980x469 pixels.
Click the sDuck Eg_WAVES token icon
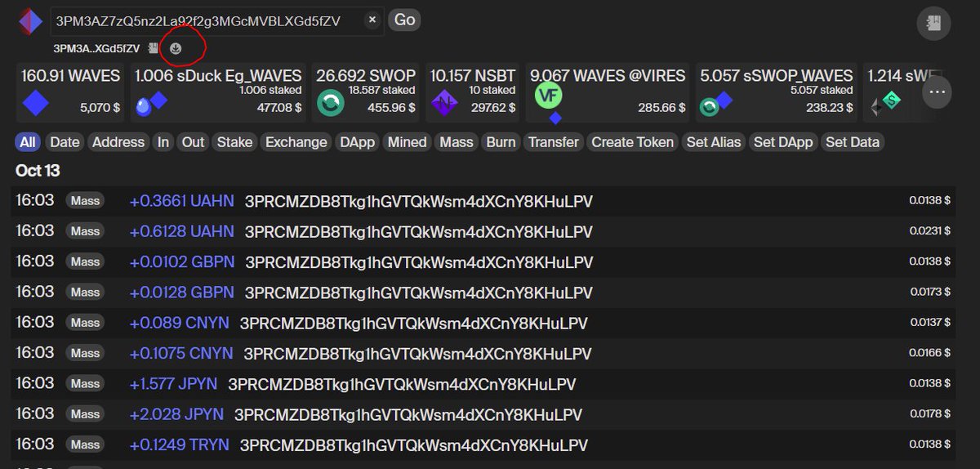(152, 103)
